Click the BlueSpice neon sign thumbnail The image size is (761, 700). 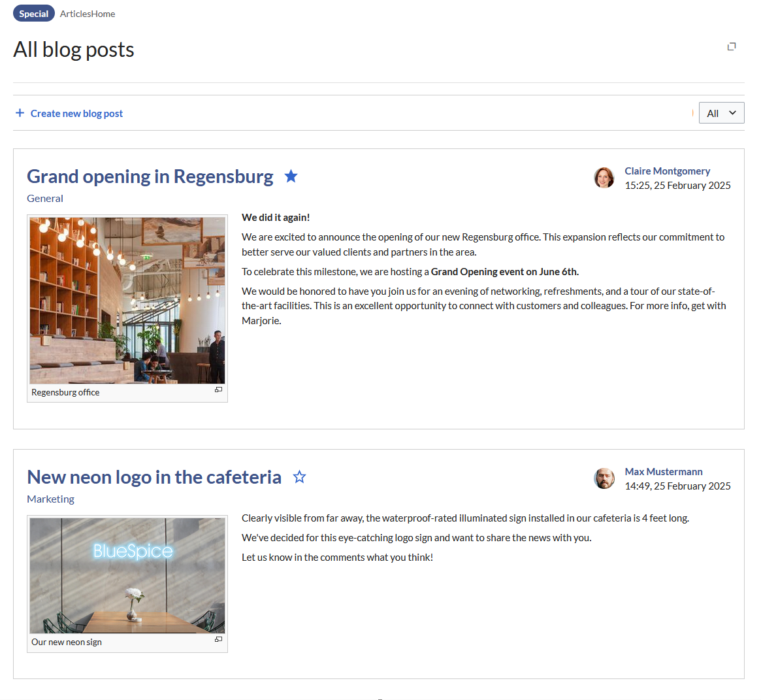127,576
